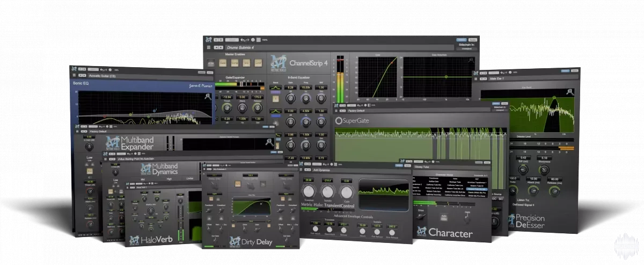Click the Transient knob in TransientControl
This screenshot has width=644, height=265.
click(309, 191)
